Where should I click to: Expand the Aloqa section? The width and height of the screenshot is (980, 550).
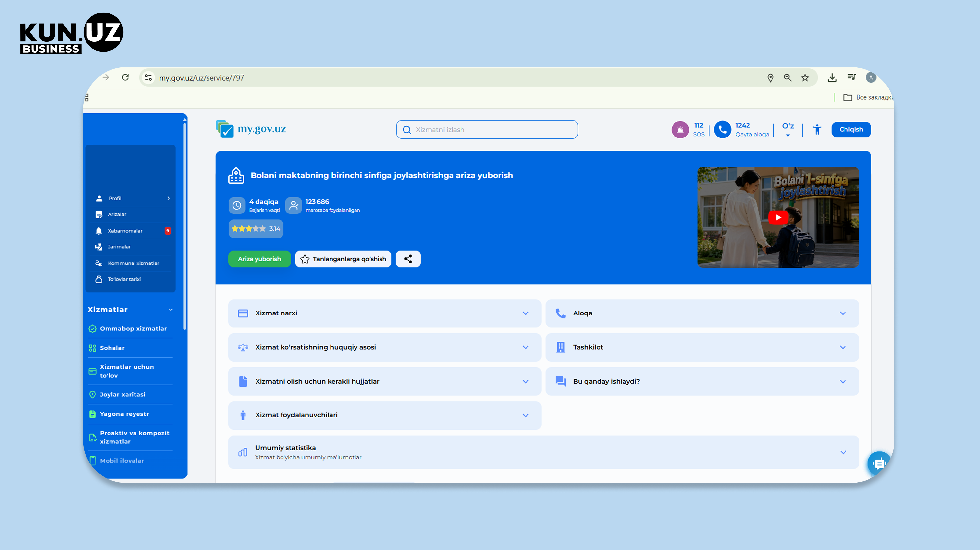click(702, 313)
